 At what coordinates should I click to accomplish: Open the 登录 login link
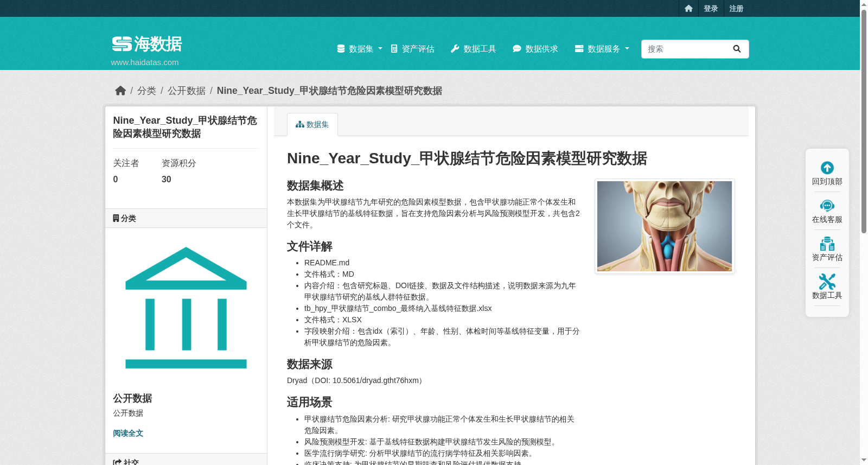(x=711, y=9)
